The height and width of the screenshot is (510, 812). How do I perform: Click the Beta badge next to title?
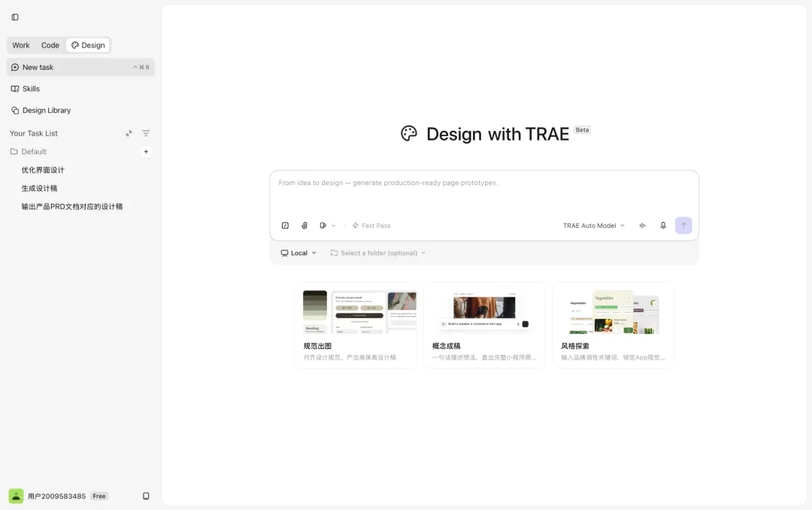pos(582,130)
